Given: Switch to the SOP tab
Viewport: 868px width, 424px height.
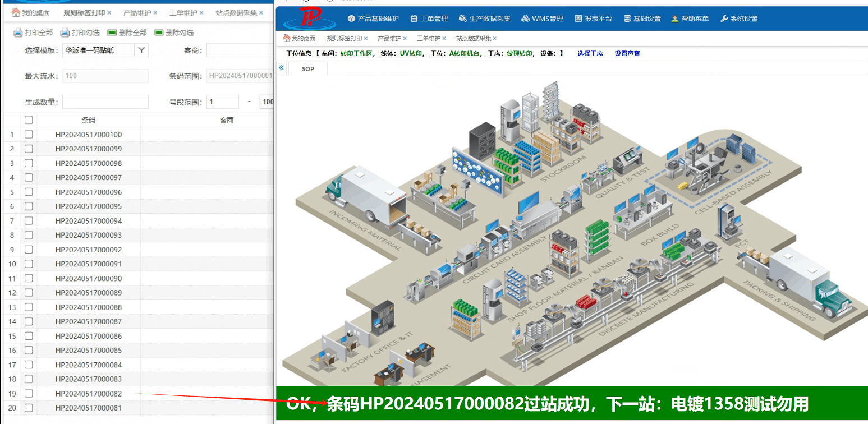Looking at the screenshot, I should (308, 69).
